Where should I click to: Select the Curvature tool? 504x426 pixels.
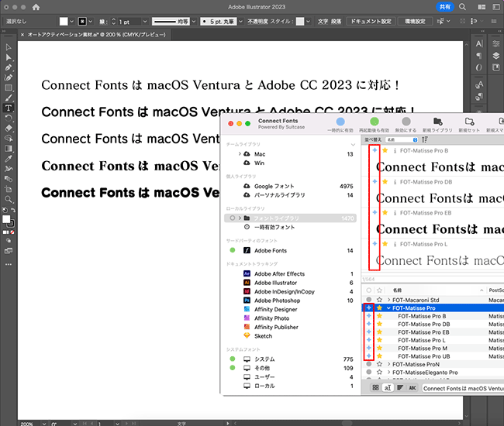(9, 77)
